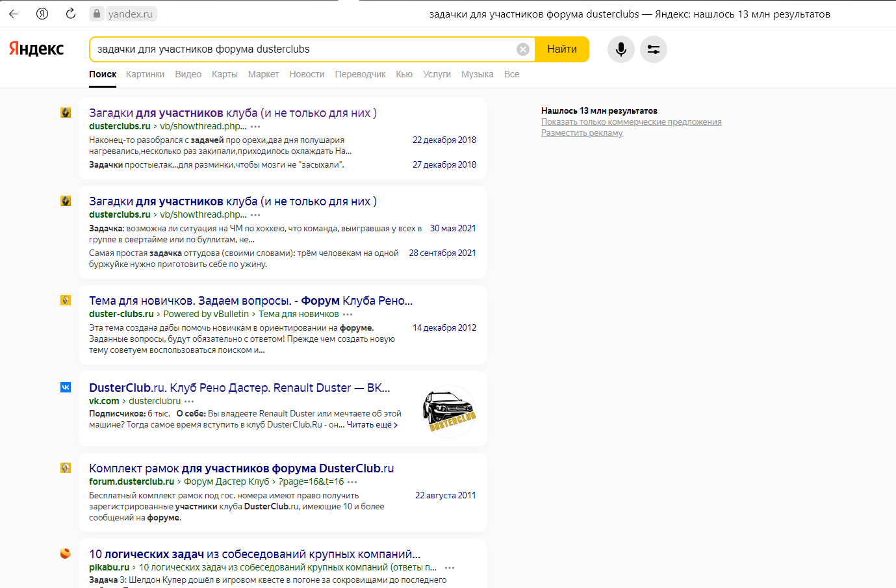This screenshot has width=896, height=588.
Task: Open more options for the 30 мая 2021 result
Action: 255,215
